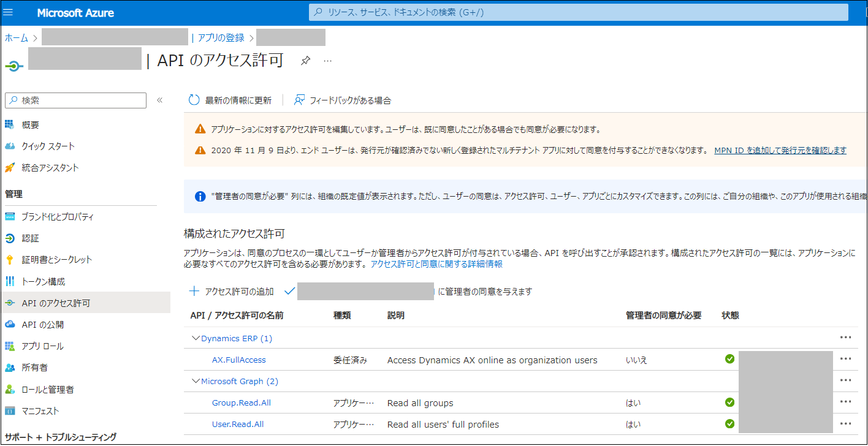Click "Access Dynamics AX online as organization users" text
The image size is (868, 446).
[492, 360]
